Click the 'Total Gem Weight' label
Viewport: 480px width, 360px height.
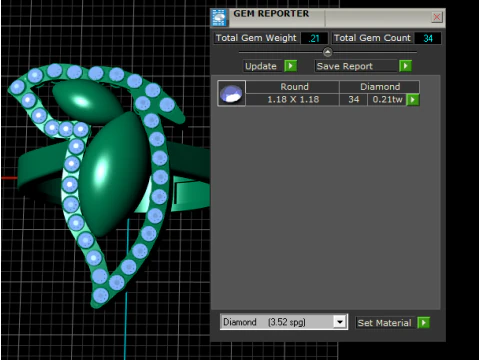(256, 38)
